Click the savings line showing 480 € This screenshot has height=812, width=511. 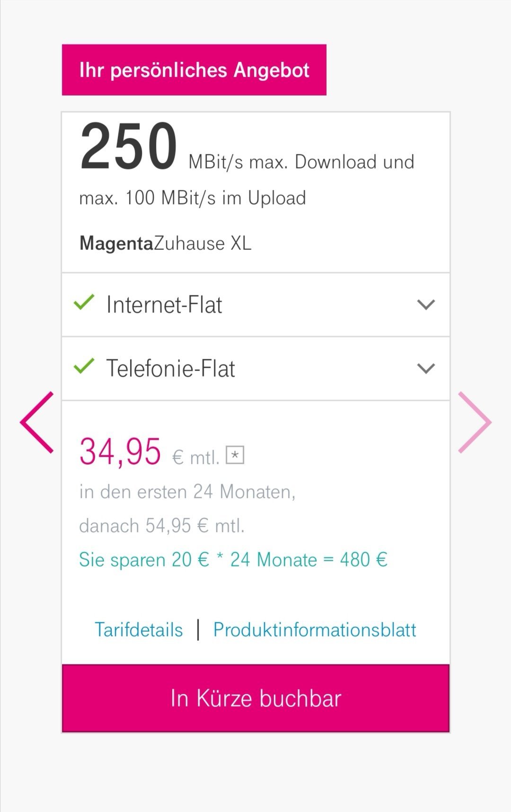coord(233,560)
